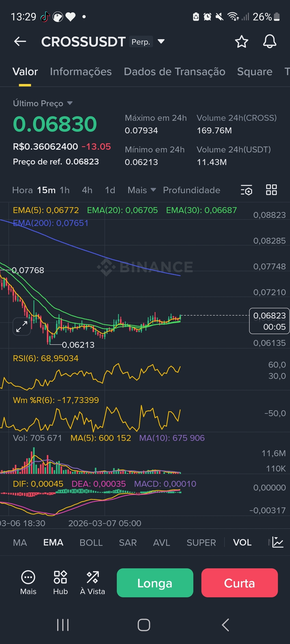Select the 4h timeframe
The image size is (290, 644).
click(87, 190)
